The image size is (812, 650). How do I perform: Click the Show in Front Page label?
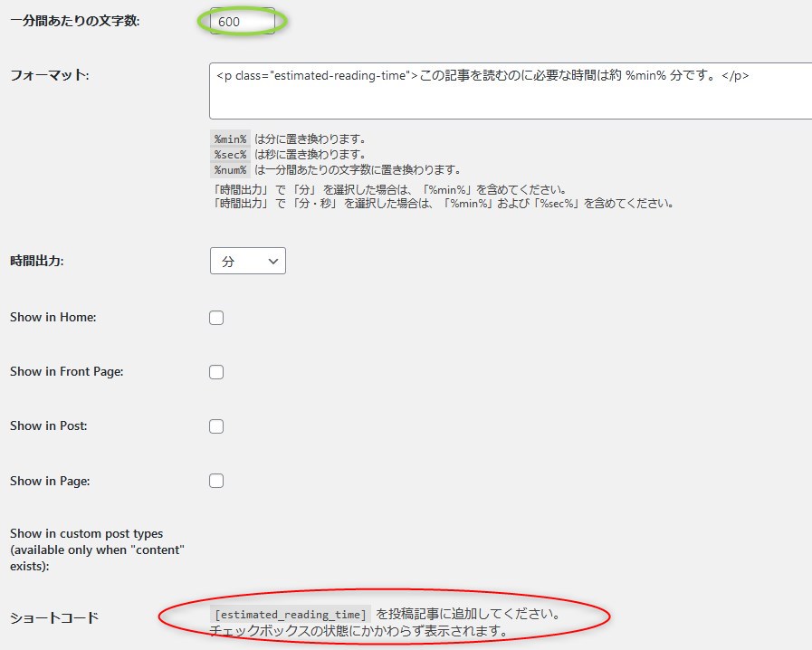67,371
